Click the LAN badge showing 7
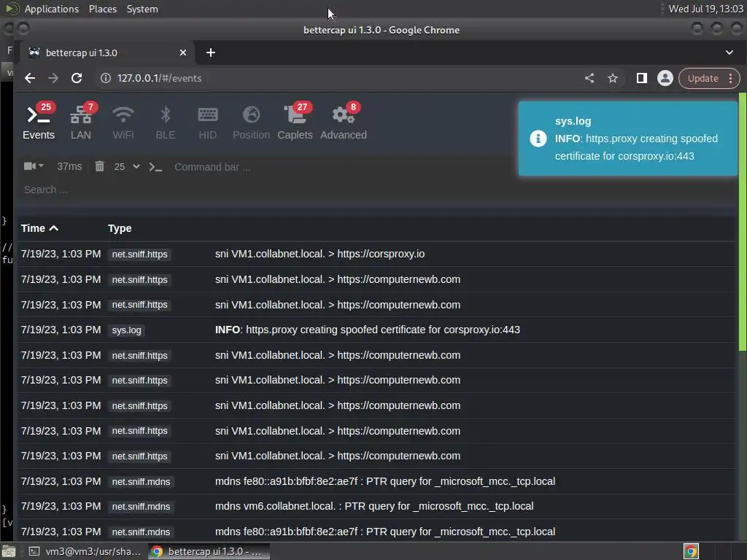This screenshot has width=747, height=560. click(x=90, y=107)
